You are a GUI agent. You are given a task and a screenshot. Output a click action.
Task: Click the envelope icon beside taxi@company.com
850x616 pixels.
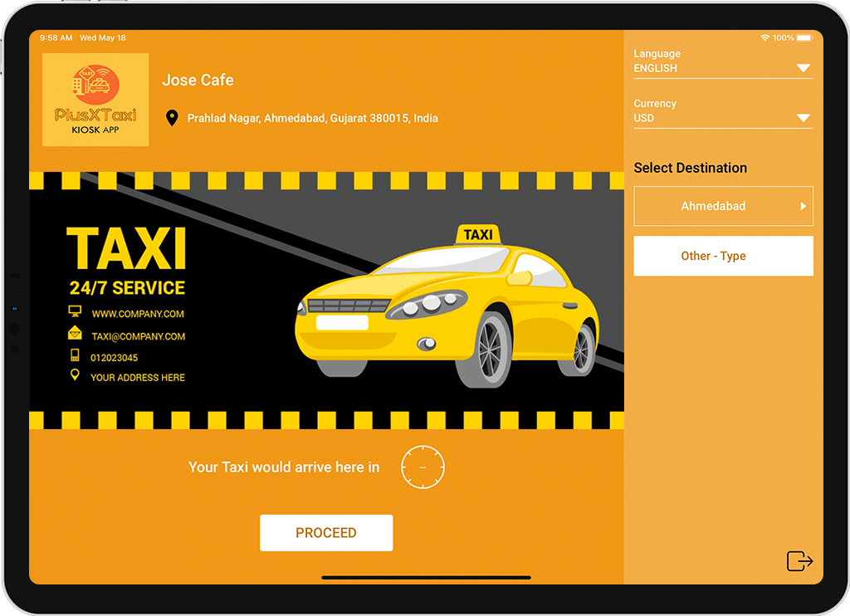[x=75, y=333]
